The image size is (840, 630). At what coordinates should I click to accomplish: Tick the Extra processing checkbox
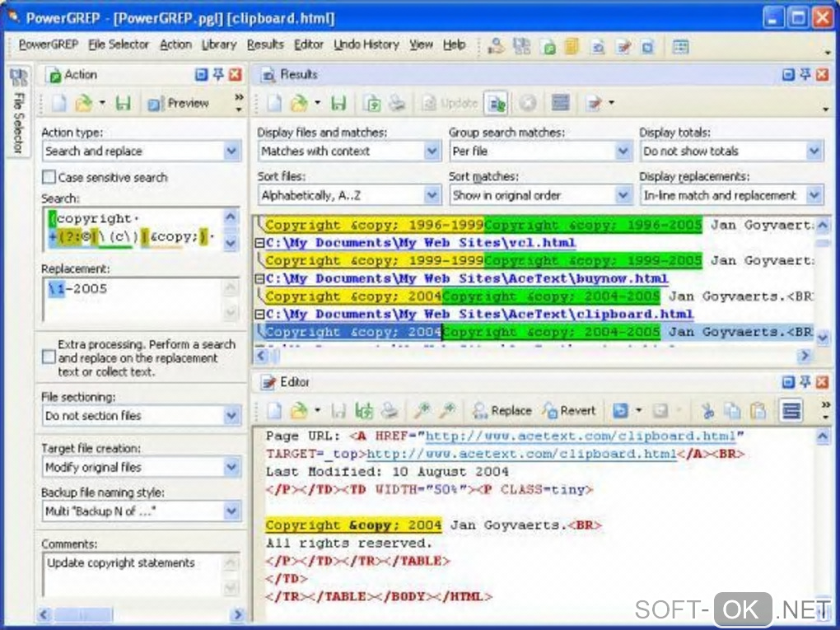(x=49, y=357)
